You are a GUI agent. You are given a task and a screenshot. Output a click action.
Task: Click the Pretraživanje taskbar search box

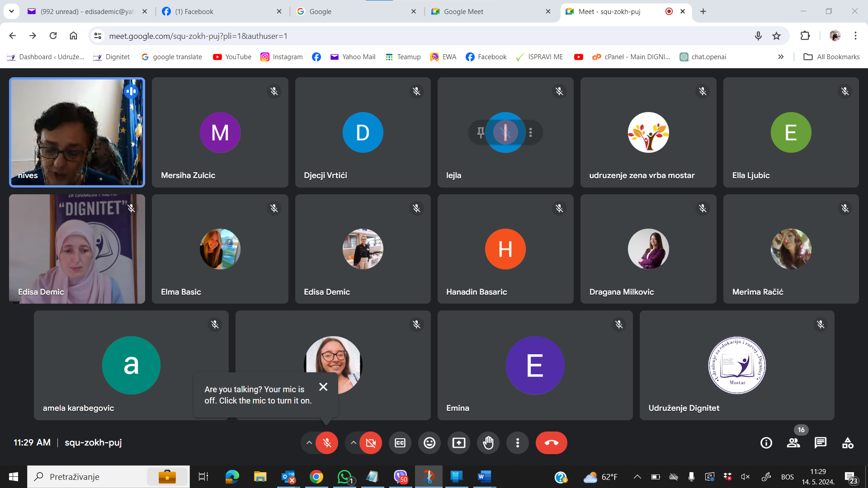[108, 477]
